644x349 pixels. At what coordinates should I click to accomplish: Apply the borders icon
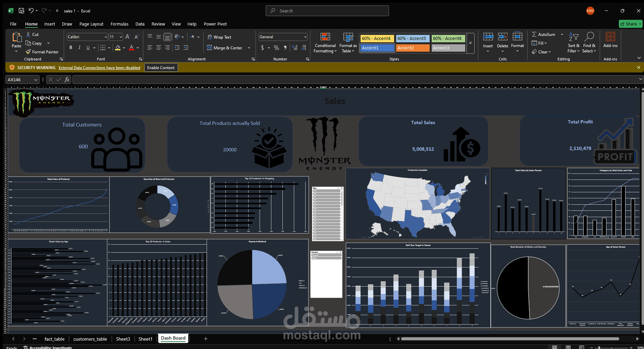pos(103,48)
